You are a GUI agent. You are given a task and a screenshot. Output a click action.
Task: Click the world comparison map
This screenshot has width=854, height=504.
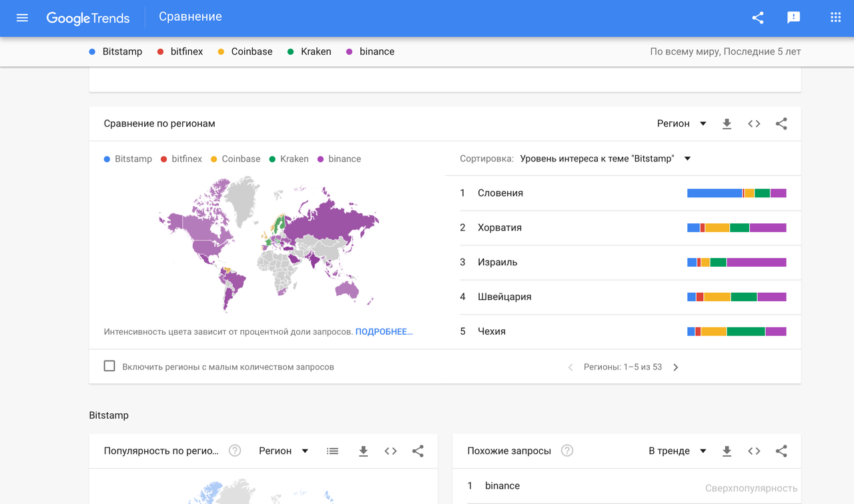click(269, 244)
